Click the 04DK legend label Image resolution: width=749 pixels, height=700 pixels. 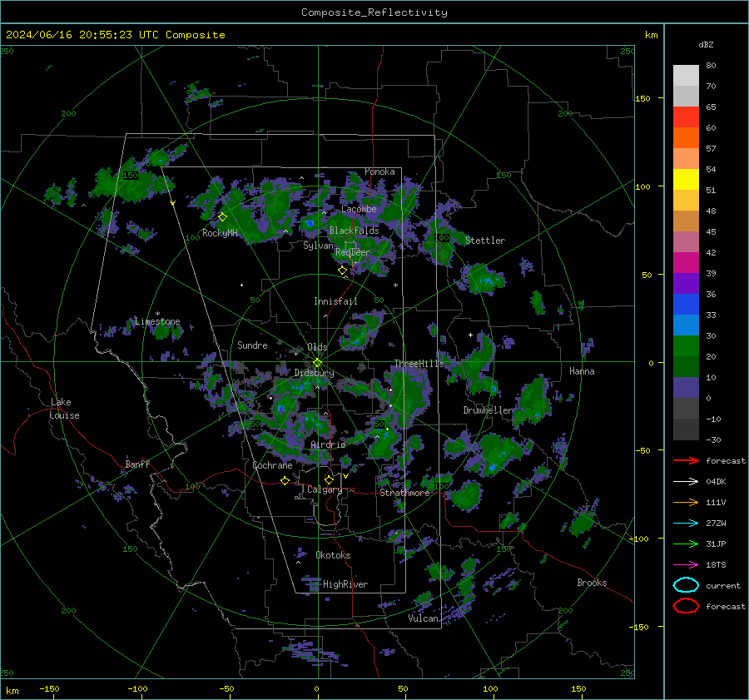(x=716, y=482)
